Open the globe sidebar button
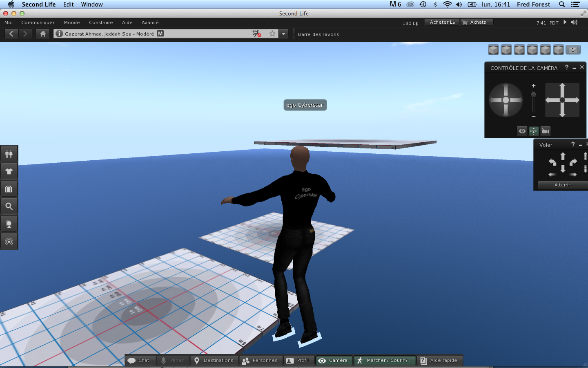This screenshot has height=368, width=588. click(x=9, y=224)
